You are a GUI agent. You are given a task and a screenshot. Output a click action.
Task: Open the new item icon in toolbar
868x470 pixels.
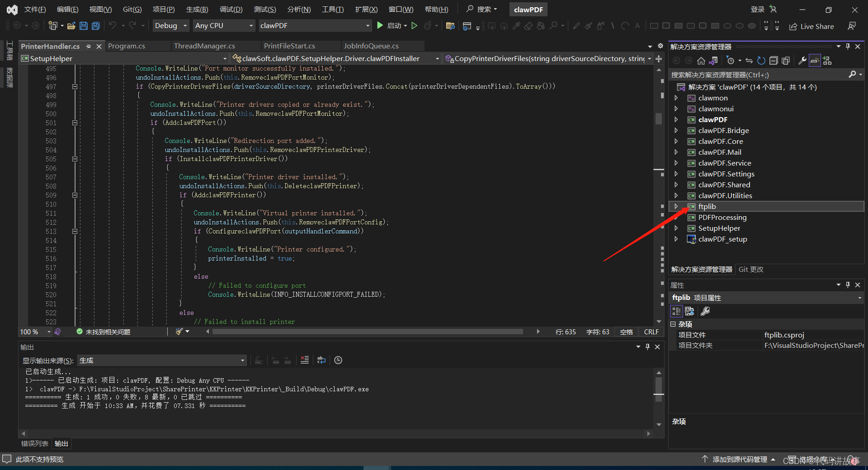tap(53, 26)
